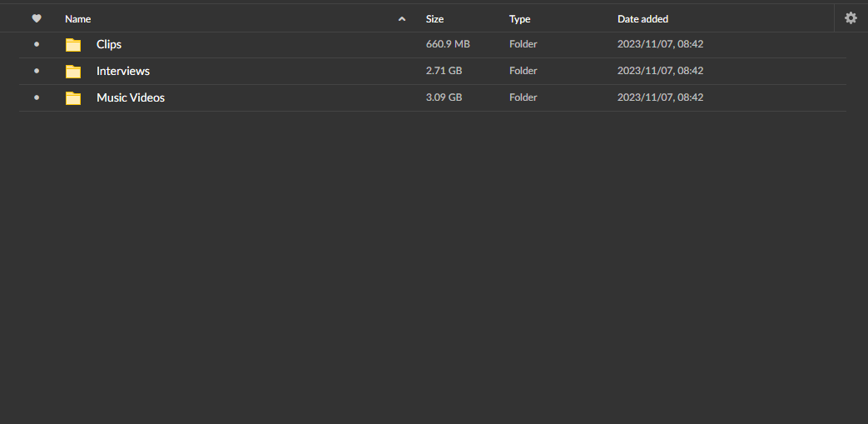Open the Interviews folder name
868x424 pixels.
(x=123, y=71)
